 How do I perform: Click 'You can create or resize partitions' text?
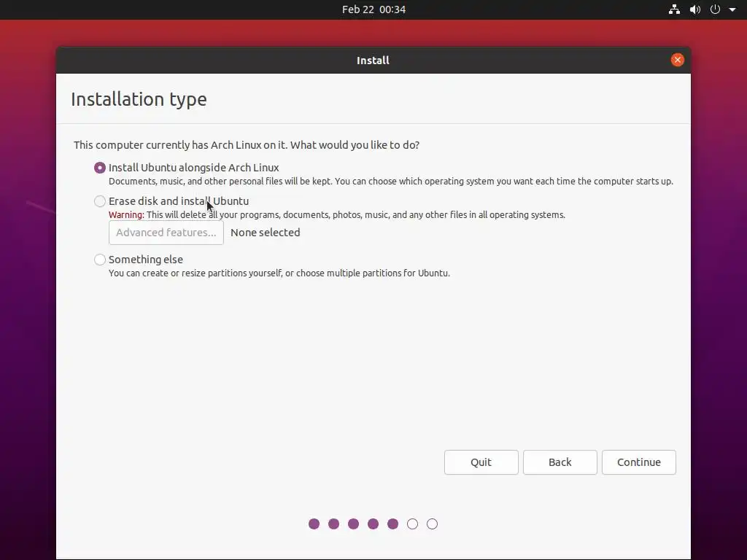click(279, 273)
